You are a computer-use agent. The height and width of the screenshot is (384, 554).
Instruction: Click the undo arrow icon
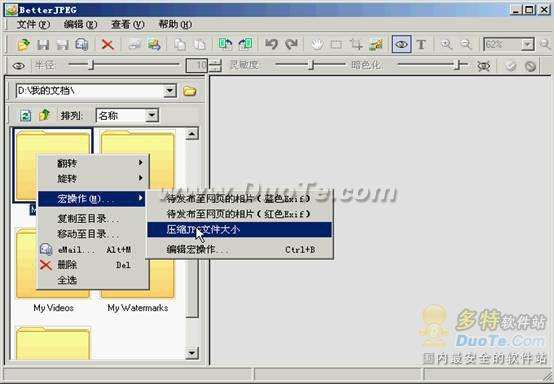[271, 45]
